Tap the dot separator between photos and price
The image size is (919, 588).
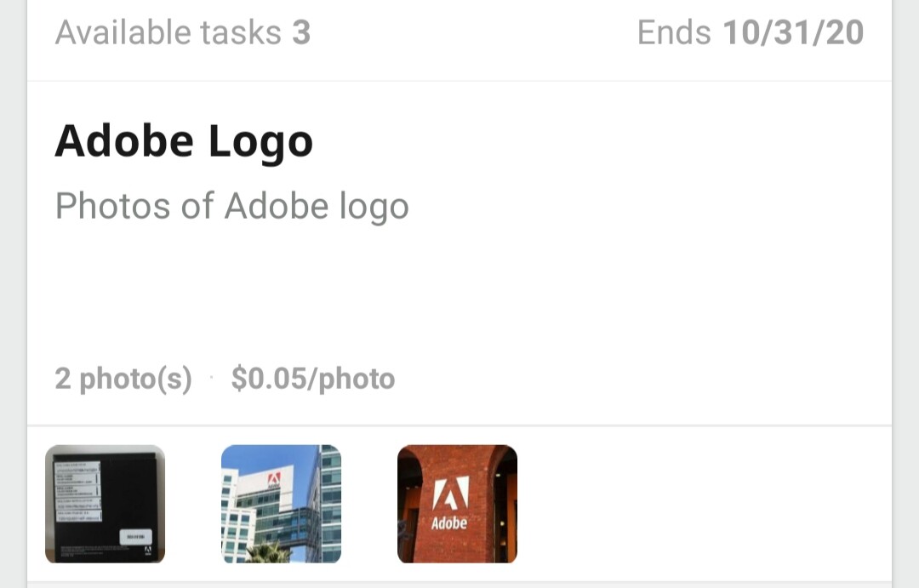(212, 378)
